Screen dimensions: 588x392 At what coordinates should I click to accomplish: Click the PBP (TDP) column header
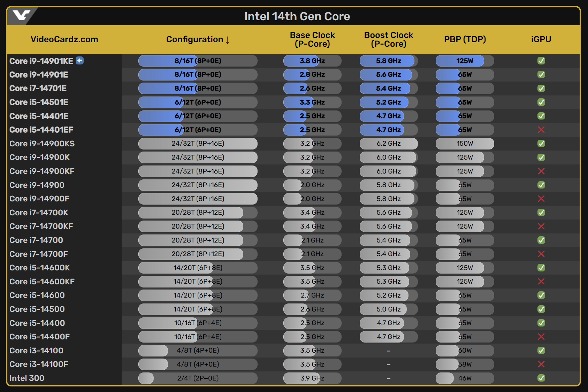[465, 39]
